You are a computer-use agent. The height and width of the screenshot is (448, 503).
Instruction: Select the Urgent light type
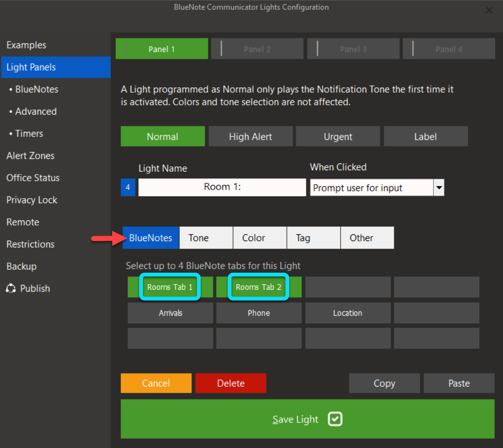[338, 136]
